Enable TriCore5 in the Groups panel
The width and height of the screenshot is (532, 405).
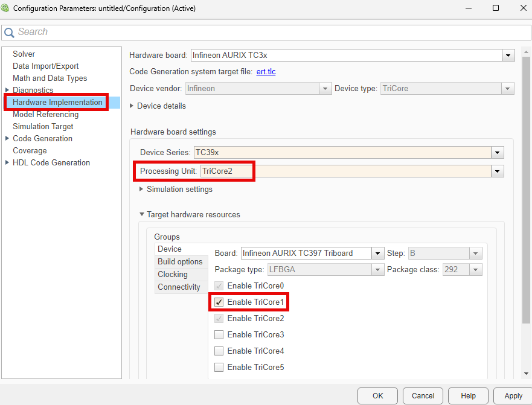[x=219, y=367]
